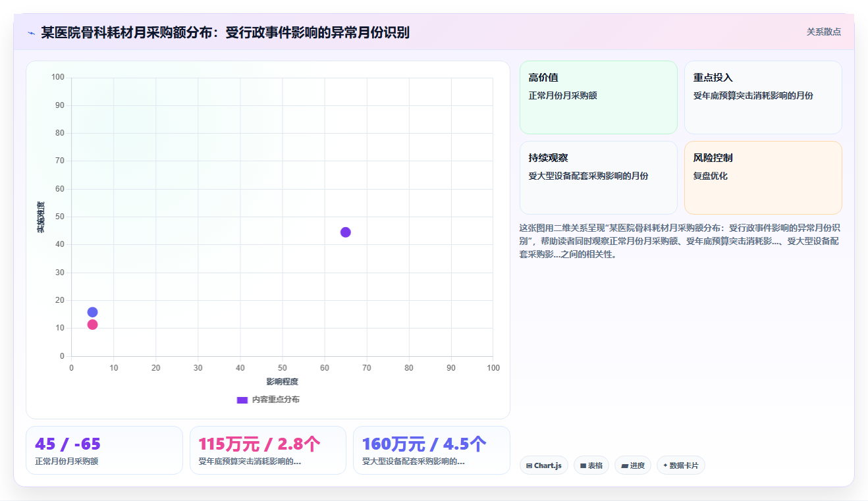The width and height of the screenshot is (868, 501).
Task: Open the 持续观察 quadrant card
Action: 599,178
